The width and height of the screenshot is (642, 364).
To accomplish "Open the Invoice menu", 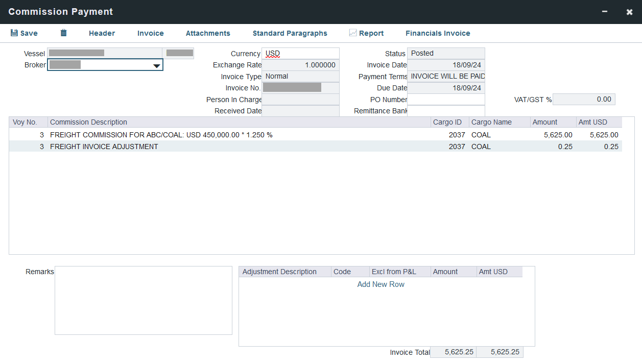I will (x=150, y=33).
